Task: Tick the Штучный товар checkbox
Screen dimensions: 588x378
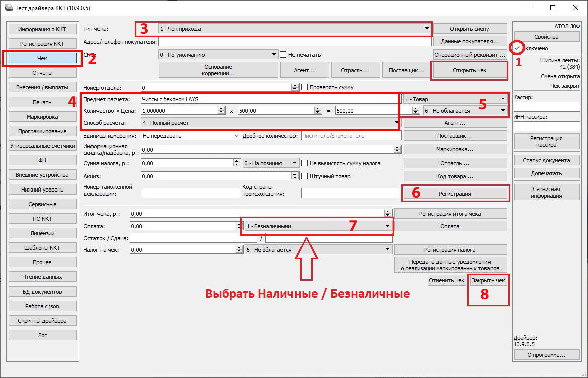Action: (304, 176)
